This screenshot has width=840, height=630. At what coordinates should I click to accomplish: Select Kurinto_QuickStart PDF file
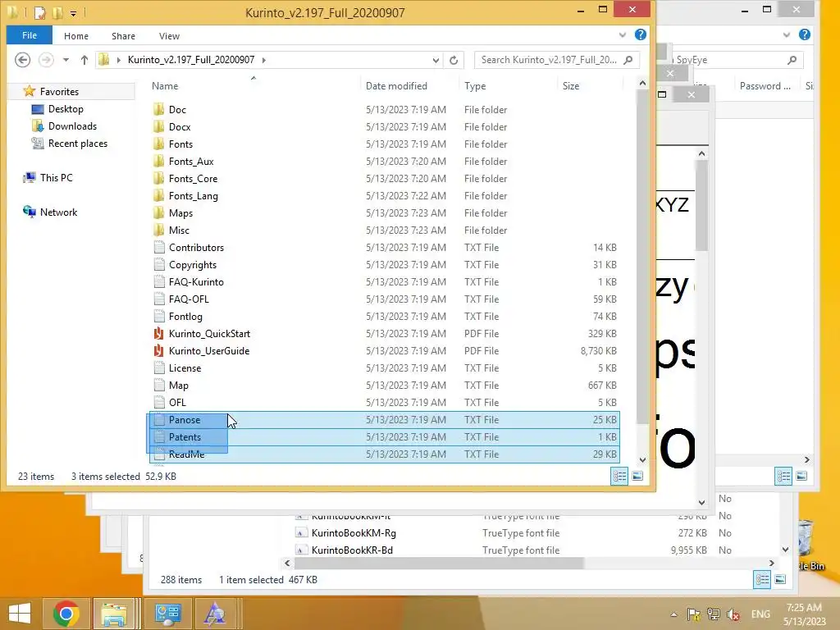tap(209, 334)
